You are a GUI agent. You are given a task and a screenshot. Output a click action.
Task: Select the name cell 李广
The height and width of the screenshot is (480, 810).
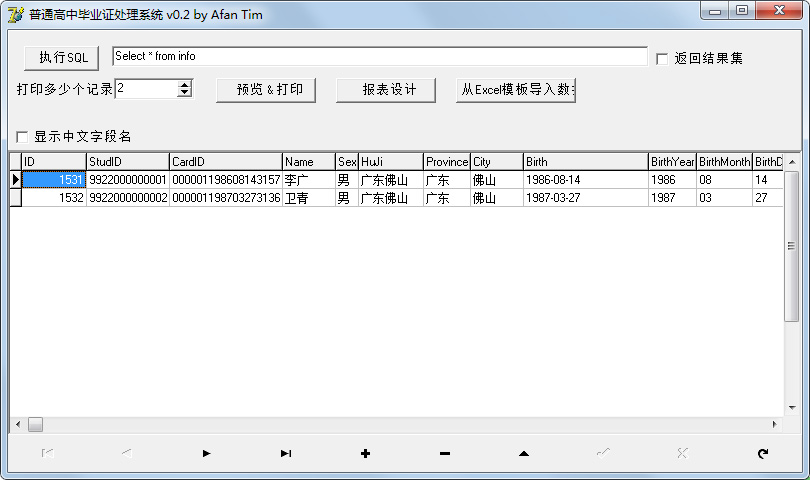[x=309, y=180]
